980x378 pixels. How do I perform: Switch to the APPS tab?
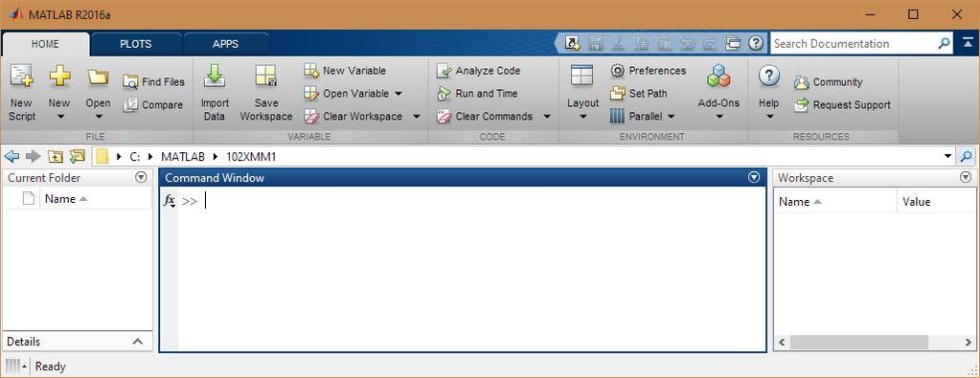pos(225,44)
